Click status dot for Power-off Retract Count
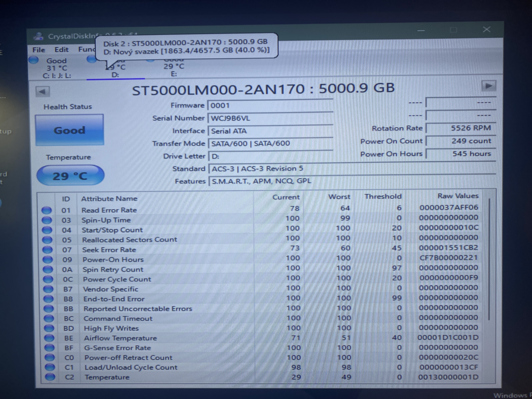532x399 pixels. [x=50, y=358]
